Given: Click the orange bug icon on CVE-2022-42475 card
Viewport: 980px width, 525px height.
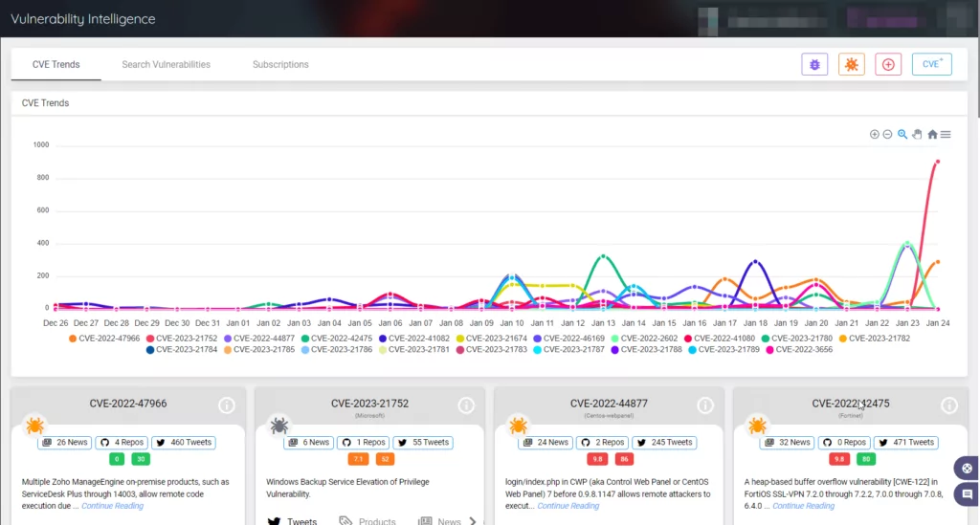Looking at the screenshot, I should tap(758, 426).
